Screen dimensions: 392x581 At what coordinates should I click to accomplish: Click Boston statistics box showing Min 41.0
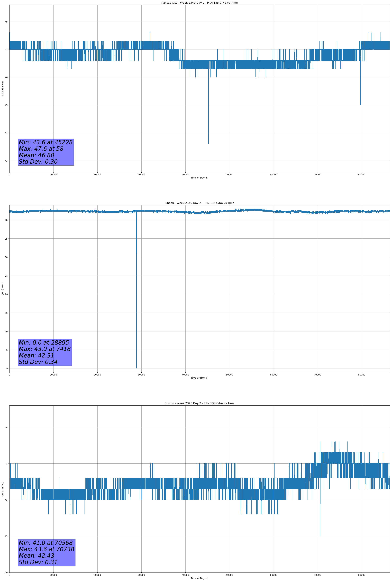[46, 553]
